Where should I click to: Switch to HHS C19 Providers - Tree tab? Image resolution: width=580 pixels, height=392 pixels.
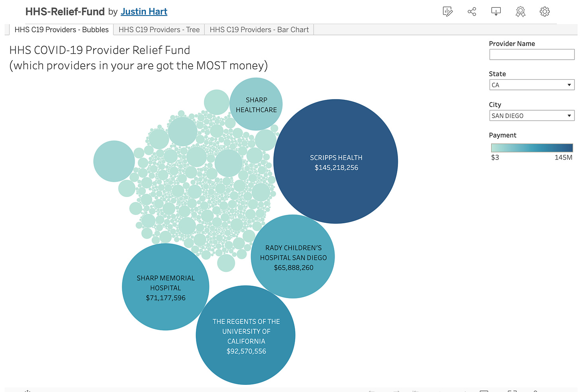coord(159,30)
